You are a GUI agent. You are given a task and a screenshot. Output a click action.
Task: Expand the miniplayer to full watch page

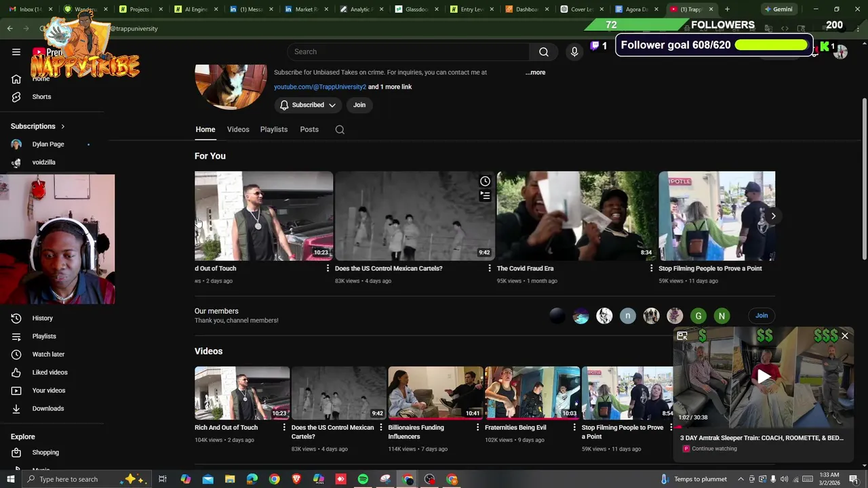pyautogui.click(x=682, y=335)
